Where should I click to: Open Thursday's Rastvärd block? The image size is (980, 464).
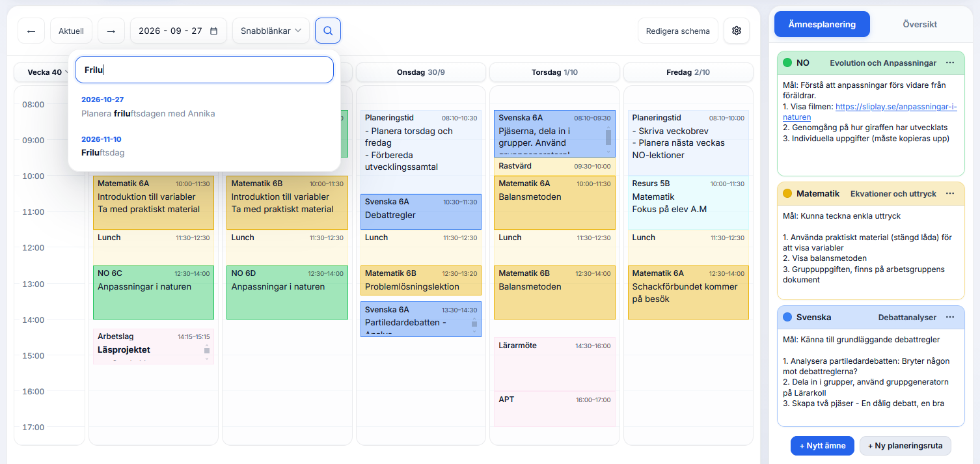click(x=554, y=166)
